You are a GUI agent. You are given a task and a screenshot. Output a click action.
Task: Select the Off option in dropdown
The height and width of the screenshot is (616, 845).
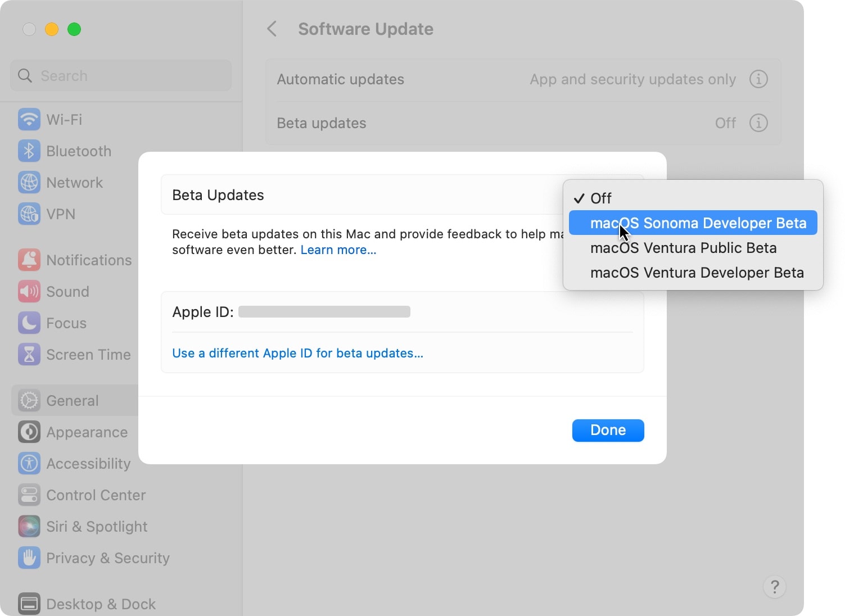600,198
